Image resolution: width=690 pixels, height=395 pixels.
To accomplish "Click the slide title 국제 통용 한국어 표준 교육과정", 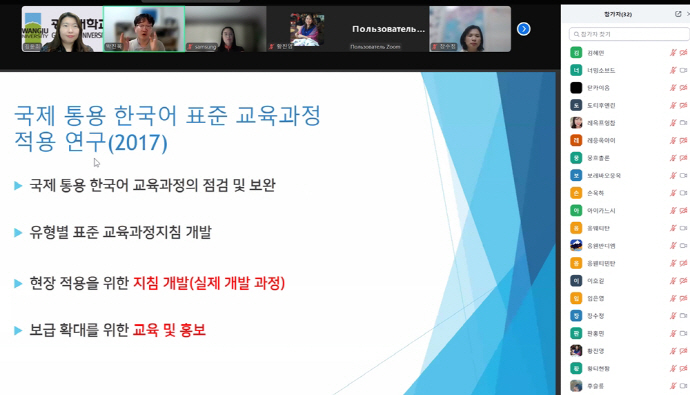I will pyautogui.click(x=168, y=116).
